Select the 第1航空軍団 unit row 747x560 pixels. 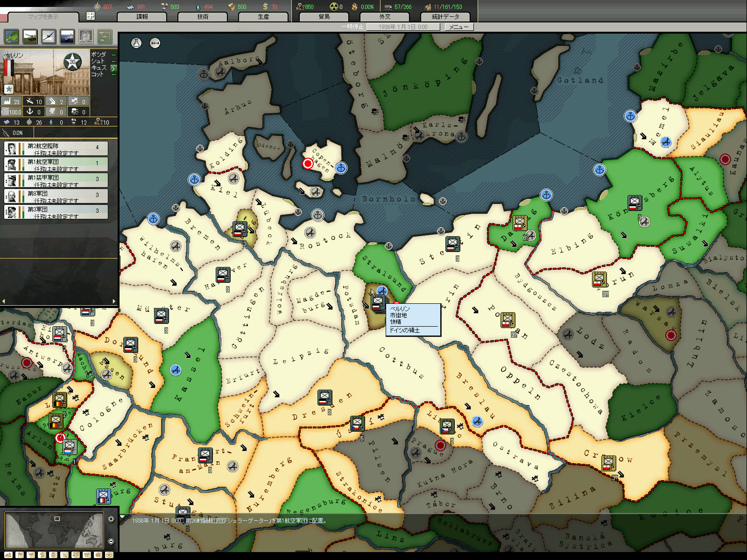click(56, 164)
